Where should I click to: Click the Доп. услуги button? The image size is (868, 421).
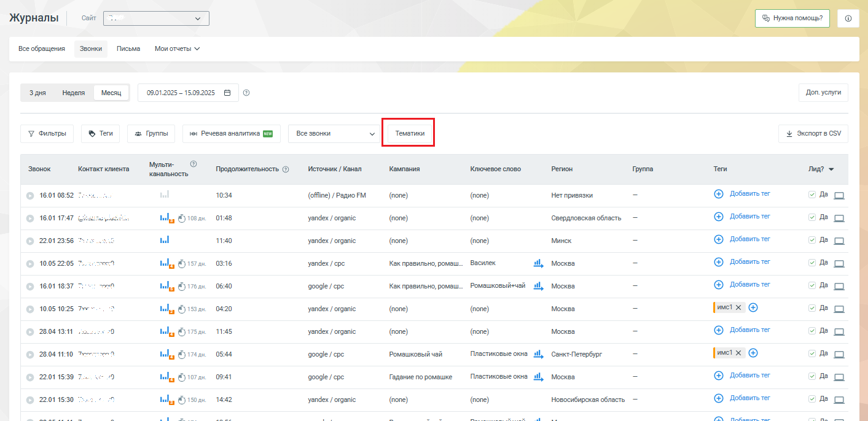[823, 93]
